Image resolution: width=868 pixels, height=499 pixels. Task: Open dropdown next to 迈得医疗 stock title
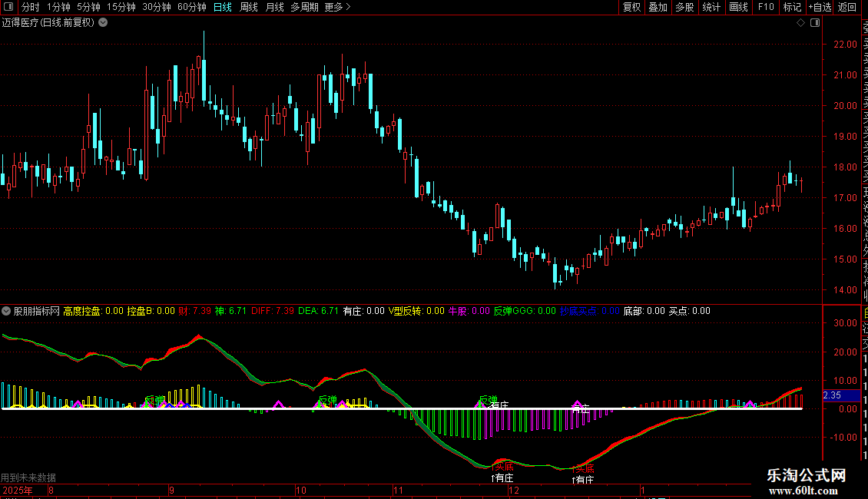click(x=103, y=23)
